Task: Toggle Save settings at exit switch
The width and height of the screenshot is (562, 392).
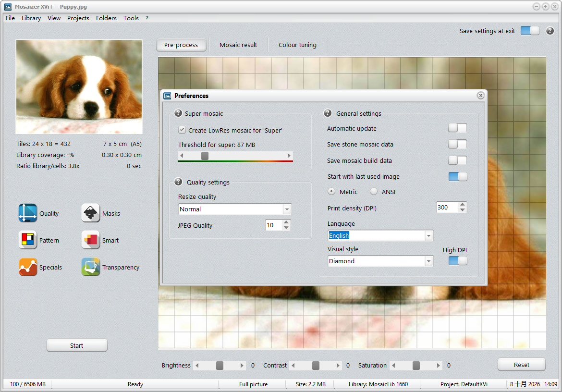Action: (x=530, y=31)
